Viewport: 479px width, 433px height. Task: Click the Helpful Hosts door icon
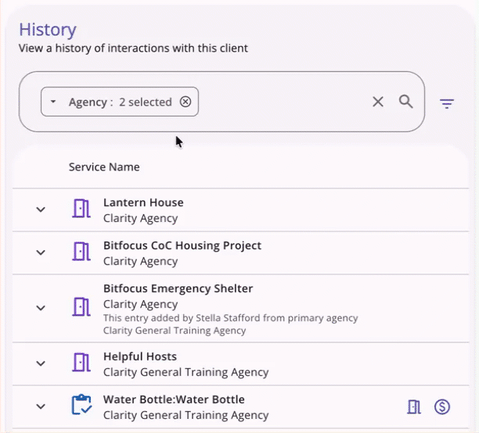click(x=81, y=362)
